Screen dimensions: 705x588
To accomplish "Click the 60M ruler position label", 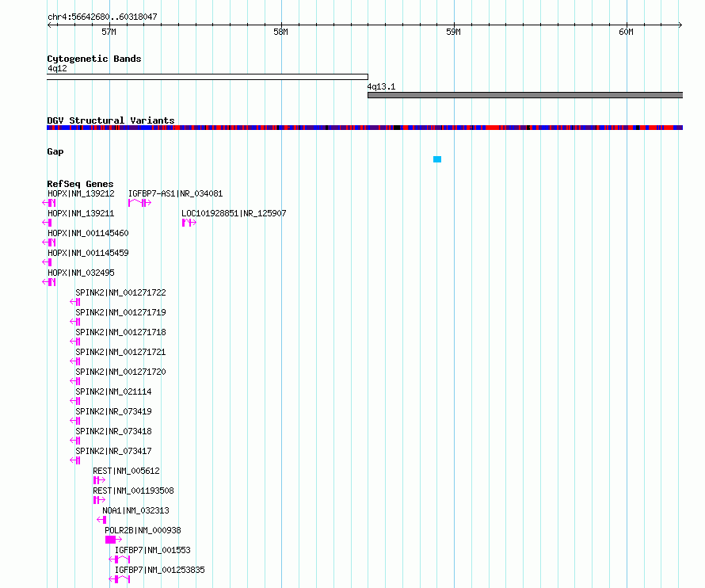I will point(627,32).
